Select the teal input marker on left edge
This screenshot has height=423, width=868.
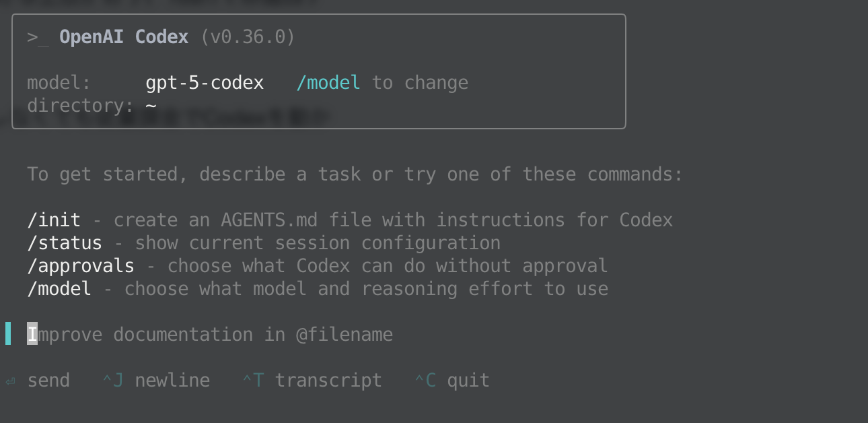[8, 332]
